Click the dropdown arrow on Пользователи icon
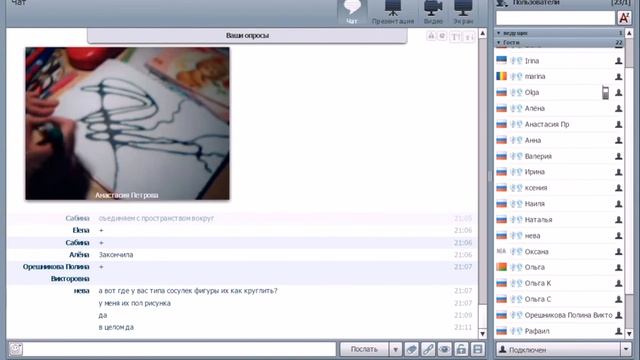Image resolution: width=640 pixels, height=360 pixels. (506, 5)
